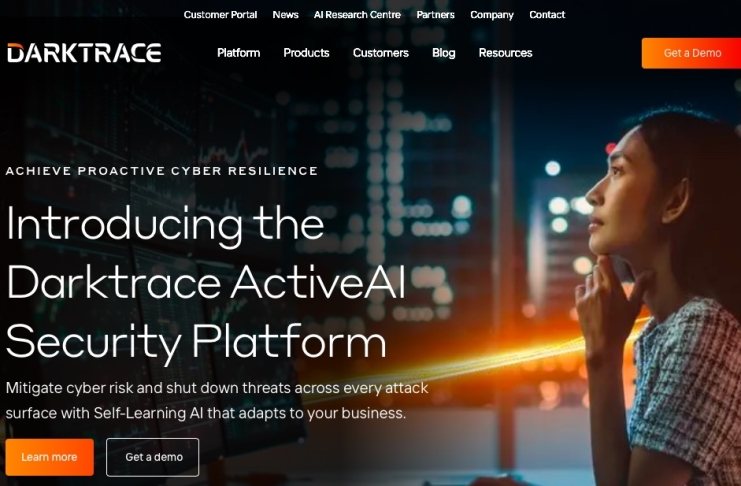Visit the Partners page

[x=435, y=15]
